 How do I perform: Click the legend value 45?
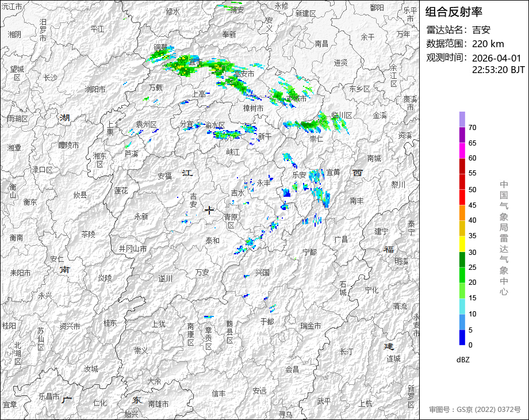pos(472,205)
